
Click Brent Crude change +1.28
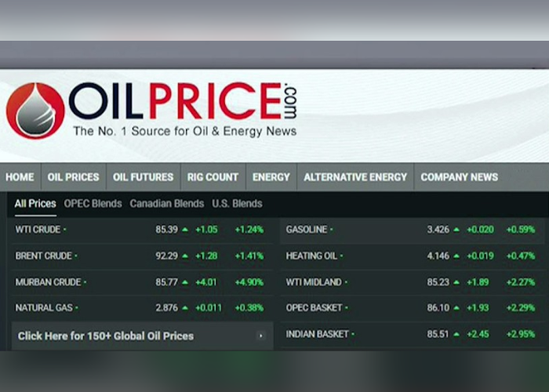pos(206,256)
